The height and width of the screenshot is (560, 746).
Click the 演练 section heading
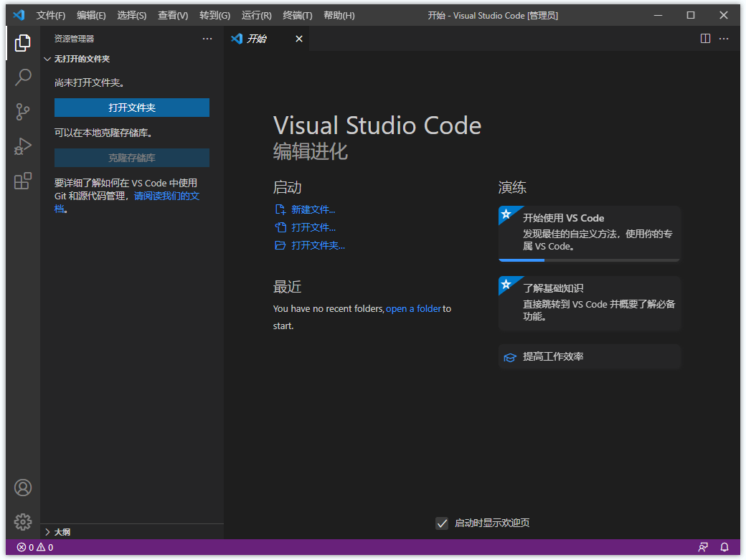coord(512,187)
